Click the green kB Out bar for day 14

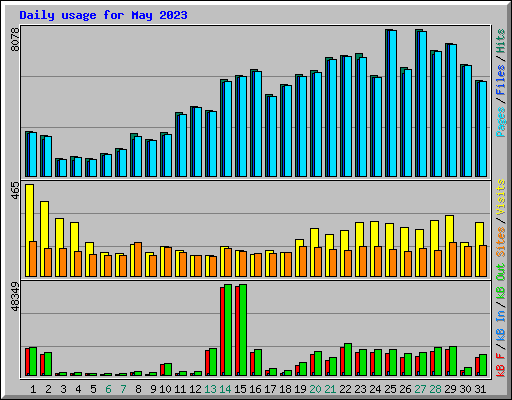pos(228,330)
